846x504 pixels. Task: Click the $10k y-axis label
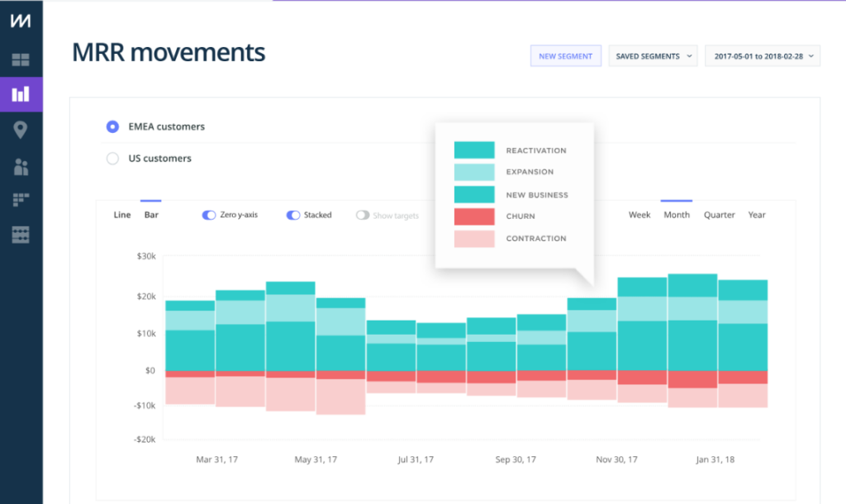(146, 334)
